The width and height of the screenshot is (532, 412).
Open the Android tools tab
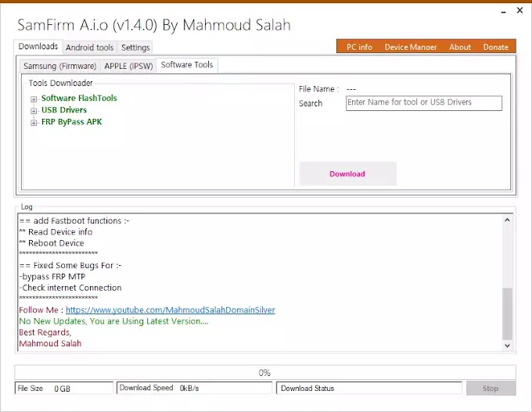click(x=89, y=48)
